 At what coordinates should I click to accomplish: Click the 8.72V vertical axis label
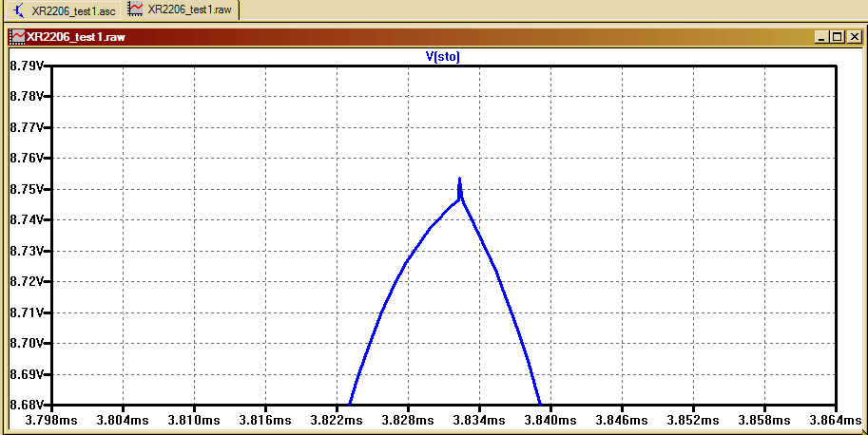click(26, 281)
